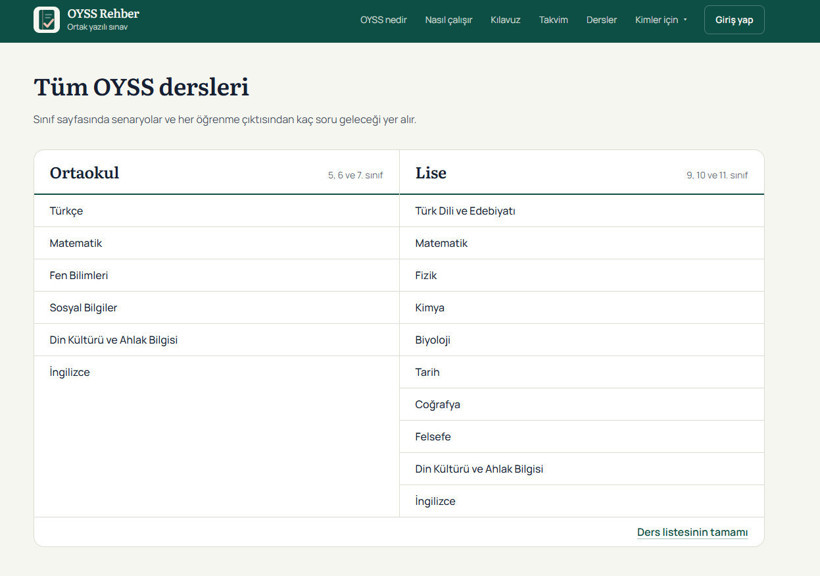Viewport: 820px width, 576px height.
Task: Select Matematik under Lise
Action: tap(582, 243)
